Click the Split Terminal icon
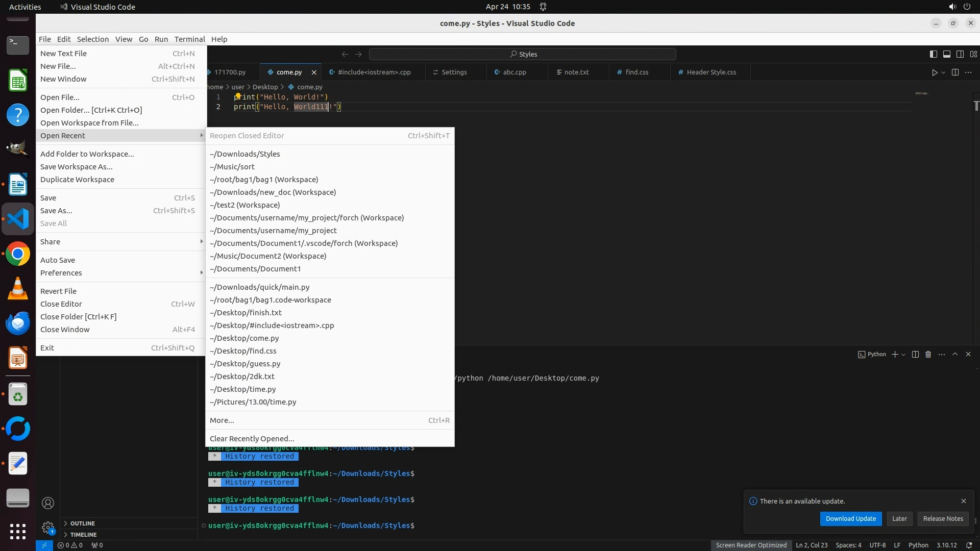Image resolution: width=980 pixels, height=551 pixels. pyautogui.click(x=915, y=355)
